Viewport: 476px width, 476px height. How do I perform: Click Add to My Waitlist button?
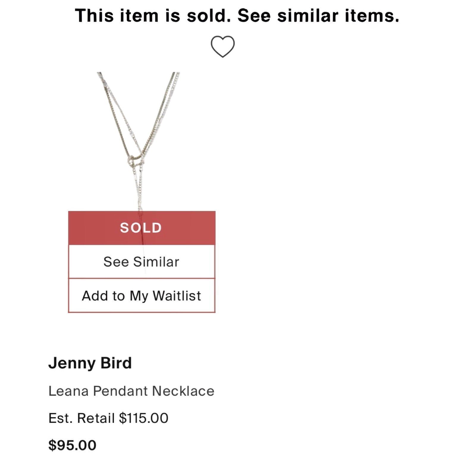142,296
